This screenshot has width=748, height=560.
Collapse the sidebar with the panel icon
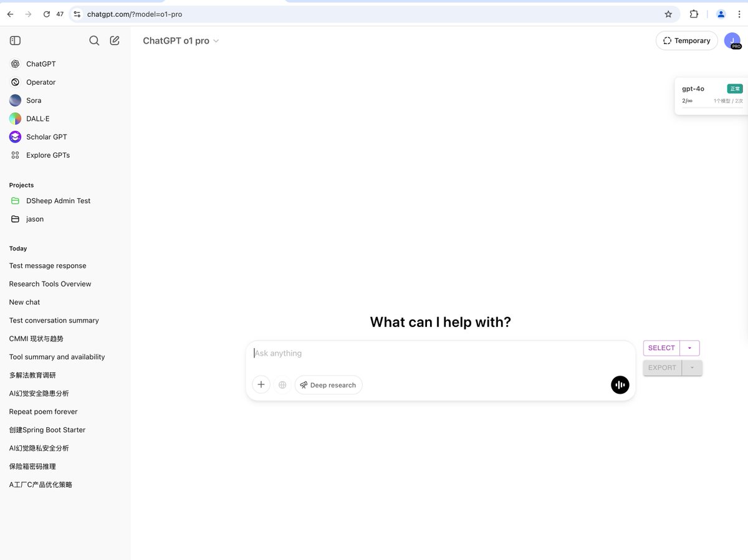click(16, 40)
